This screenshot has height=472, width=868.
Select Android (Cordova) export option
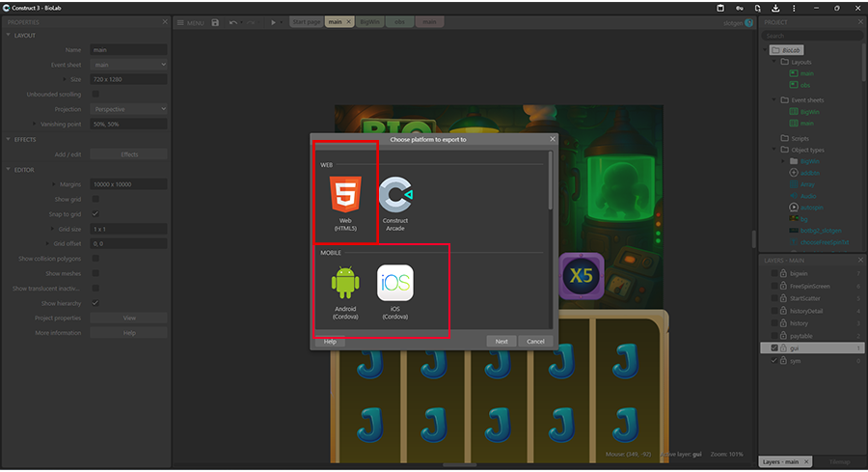point(344,292)
